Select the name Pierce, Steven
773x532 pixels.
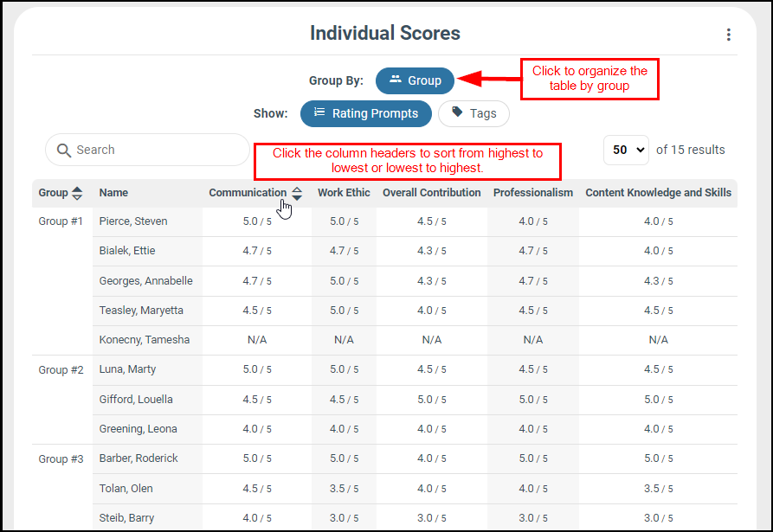point(133,221)
